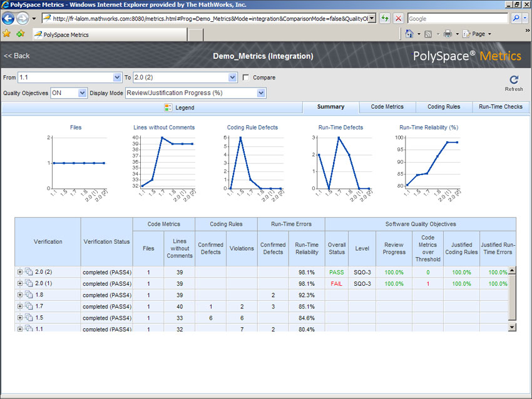The image size is (532, 399).
Task: Expand the 2.0 (2) verification row
Action: point(20,272)
